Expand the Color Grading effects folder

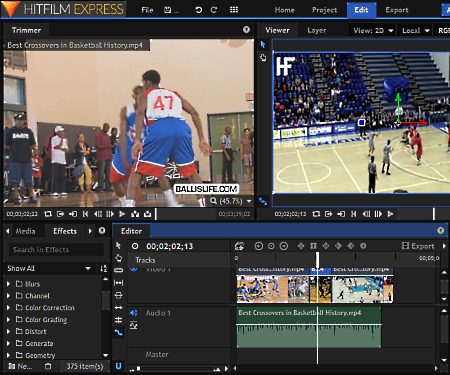[x=8, y=320]
